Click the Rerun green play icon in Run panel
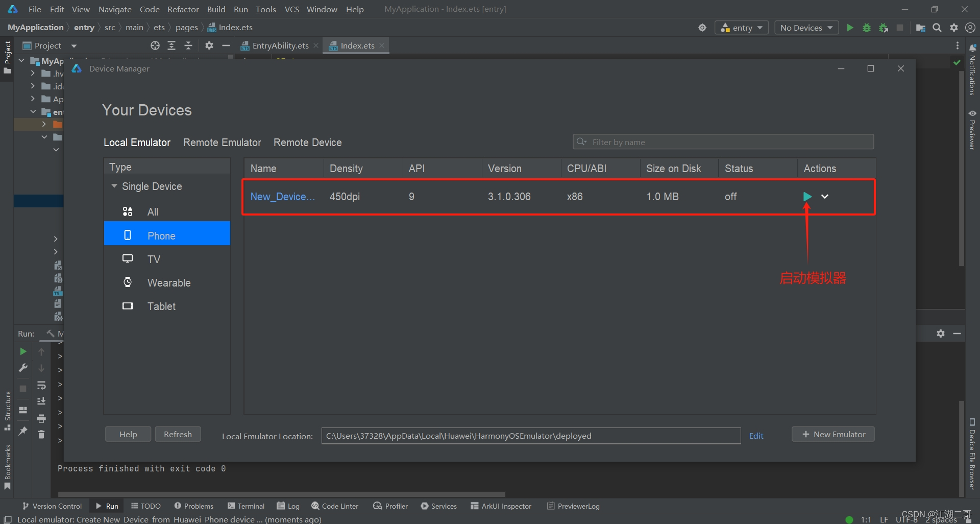The image size is (980, 524). pyautogui.click(x=23, y=351)
